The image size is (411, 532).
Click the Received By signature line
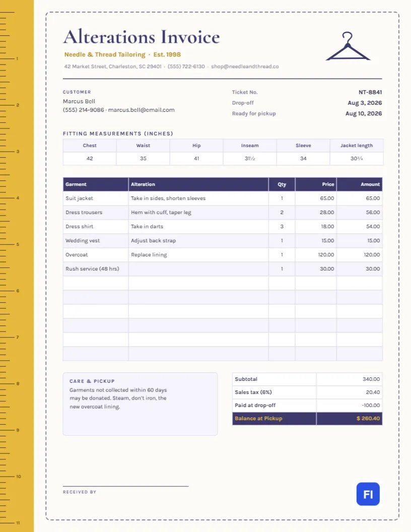(125, 486)
